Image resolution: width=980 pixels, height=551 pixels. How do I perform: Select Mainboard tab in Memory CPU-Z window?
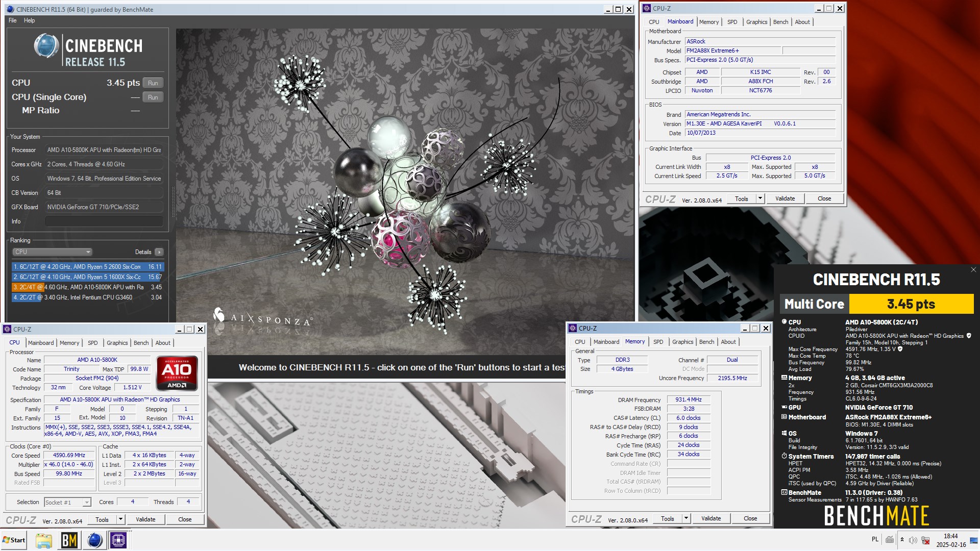click(606, 342)
